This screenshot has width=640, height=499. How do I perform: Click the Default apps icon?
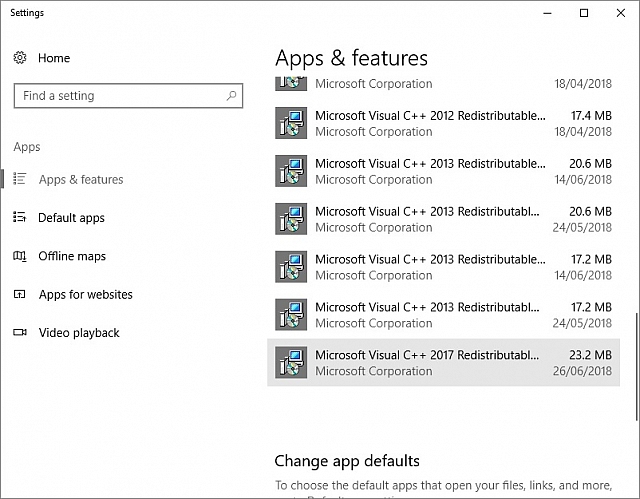[20, 217]
